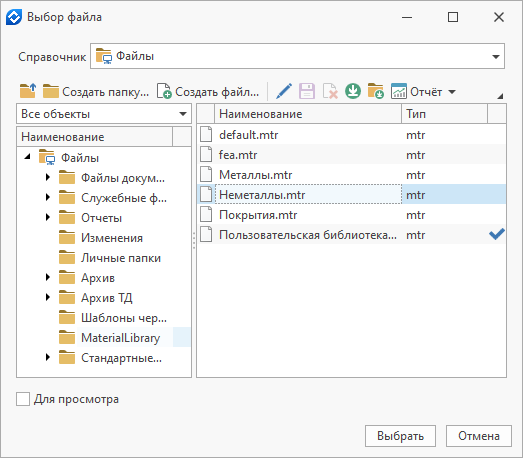Viewport: 523px width, 458px height.
Task: Select the Металлы.mtr file
Action: [x=352, y=175]
